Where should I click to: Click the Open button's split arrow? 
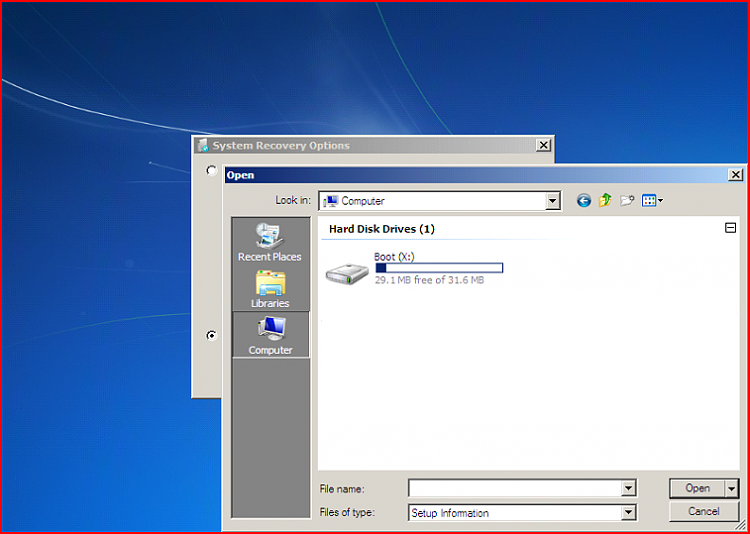(732, 489)
